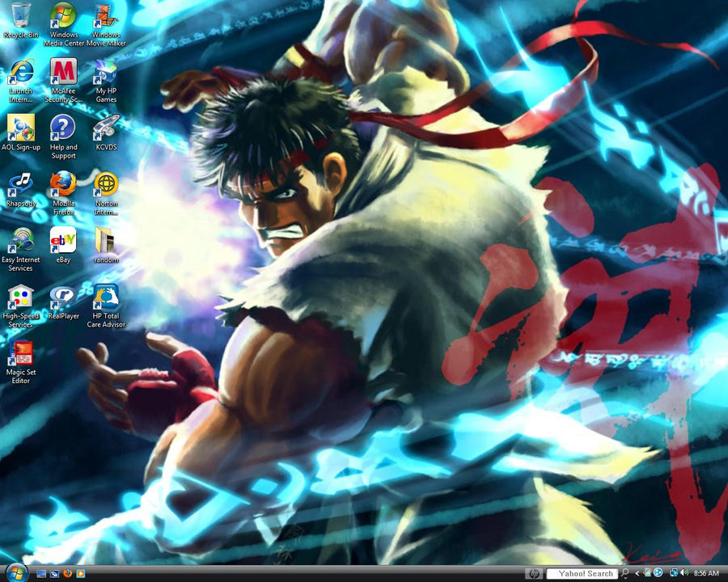Open Norton Internet Security shortcut
This screenshot has width=728, height=582.
[x=106, y=193]
